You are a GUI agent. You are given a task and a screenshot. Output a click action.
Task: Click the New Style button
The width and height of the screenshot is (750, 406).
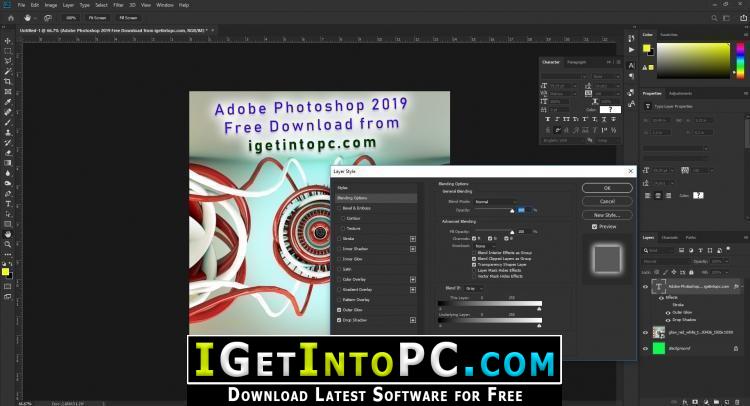tap(607, 215)
